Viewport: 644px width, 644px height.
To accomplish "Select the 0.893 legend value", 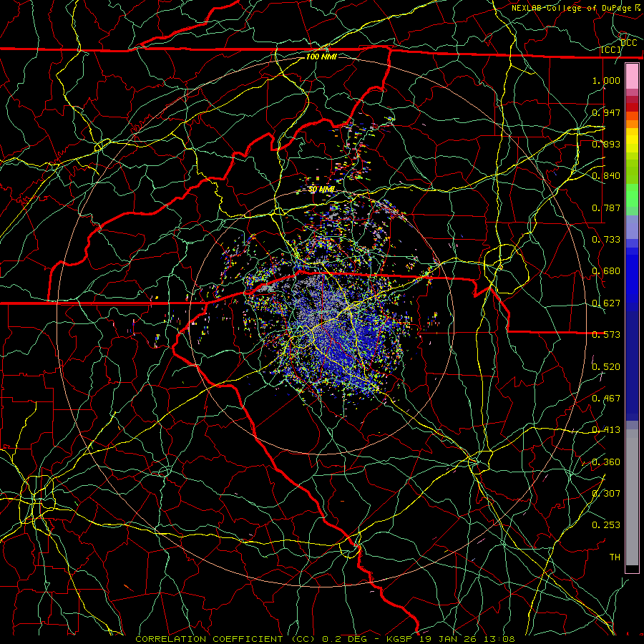I will click(606, 144).
